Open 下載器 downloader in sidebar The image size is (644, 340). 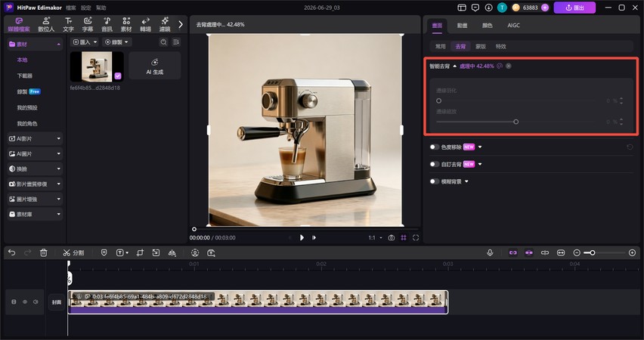[25, 76]
